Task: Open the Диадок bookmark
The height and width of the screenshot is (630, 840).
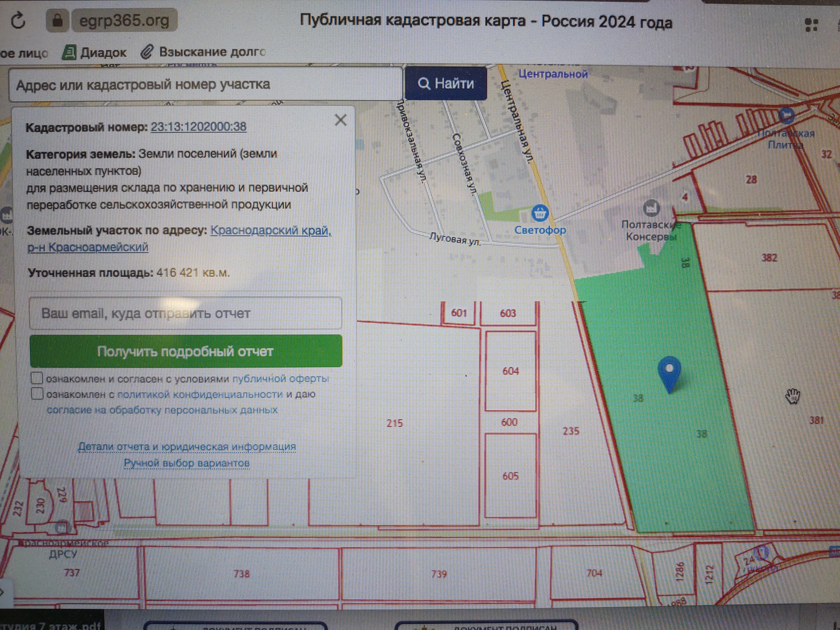Action: point(95,52)
